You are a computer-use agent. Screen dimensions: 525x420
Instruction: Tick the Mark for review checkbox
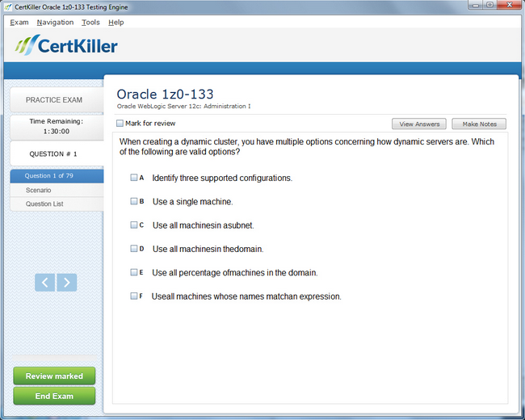coord(120,124)
